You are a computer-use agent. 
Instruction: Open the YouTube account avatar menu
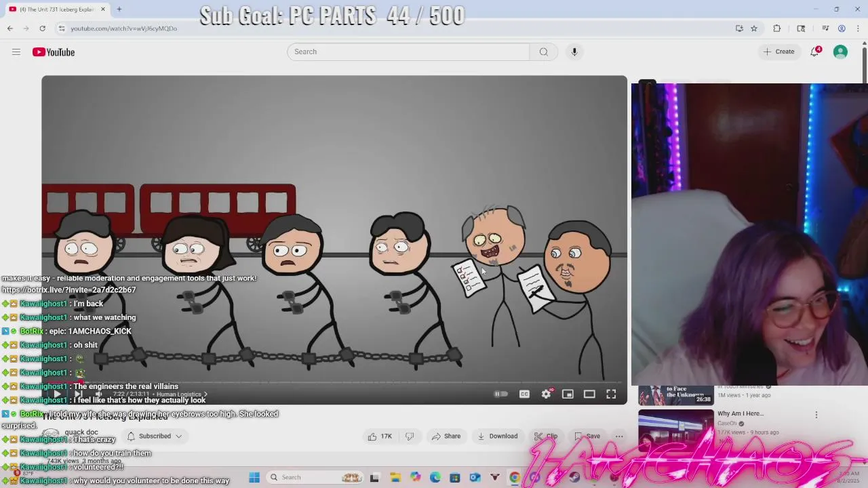[x=840, y=52]
